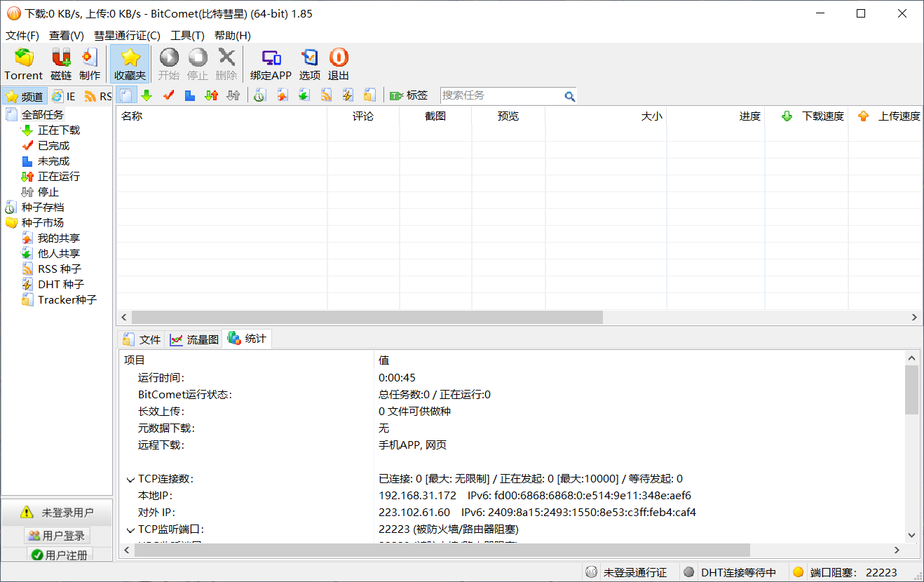Sort by the 下载速度 column header
The height and width of the screenshot is (582, 924).
pos(806,116)
